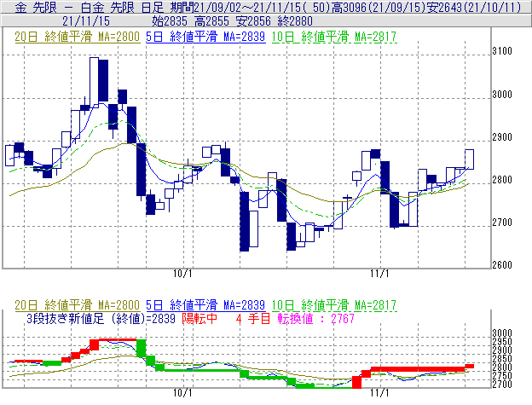Click the 5日 終値平滑 MA=2839 legend above the candlestick chart

[x=205, y=37]
